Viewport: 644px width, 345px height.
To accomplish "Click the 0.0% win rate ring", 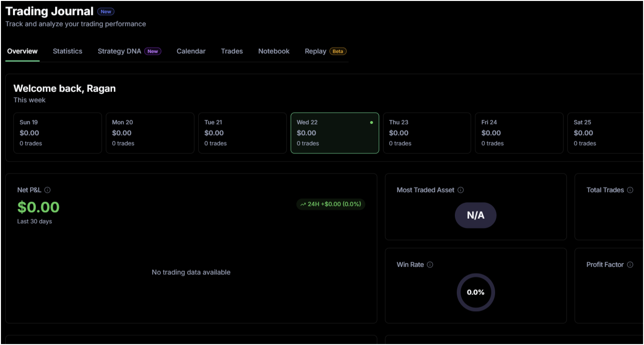I will click(475, 292).
